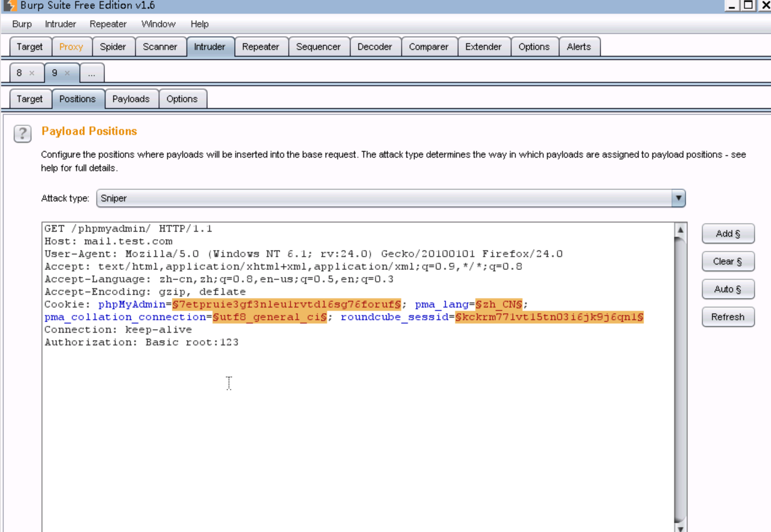Switch to the Comparer tab
Image resolution: width=771 pixels, height=532 pixels.
point(428,47)
